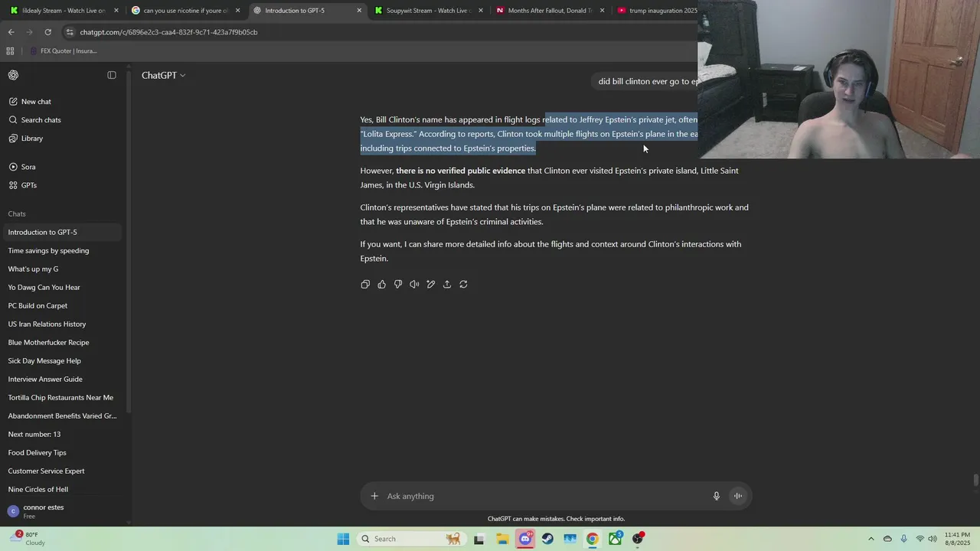Open GPTs from the sidebar
This screenshot has height=551, width=980.
click(x=29, y=185)
